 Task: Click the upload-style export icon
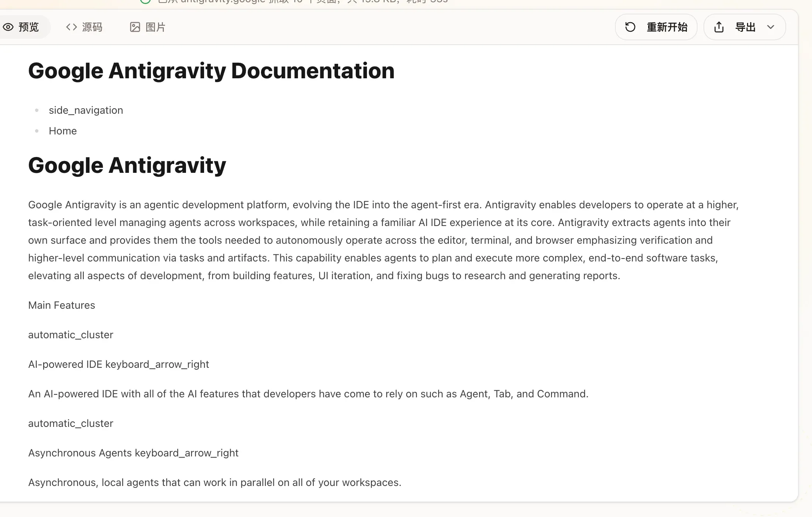718,27
